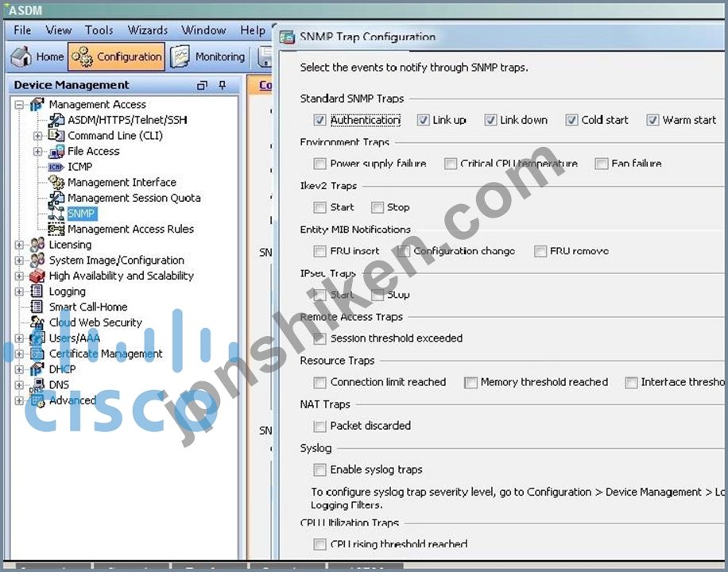The width and height of the screenshot is (728, 572).
Task: Open the Window menu
Action: point(203,30)
